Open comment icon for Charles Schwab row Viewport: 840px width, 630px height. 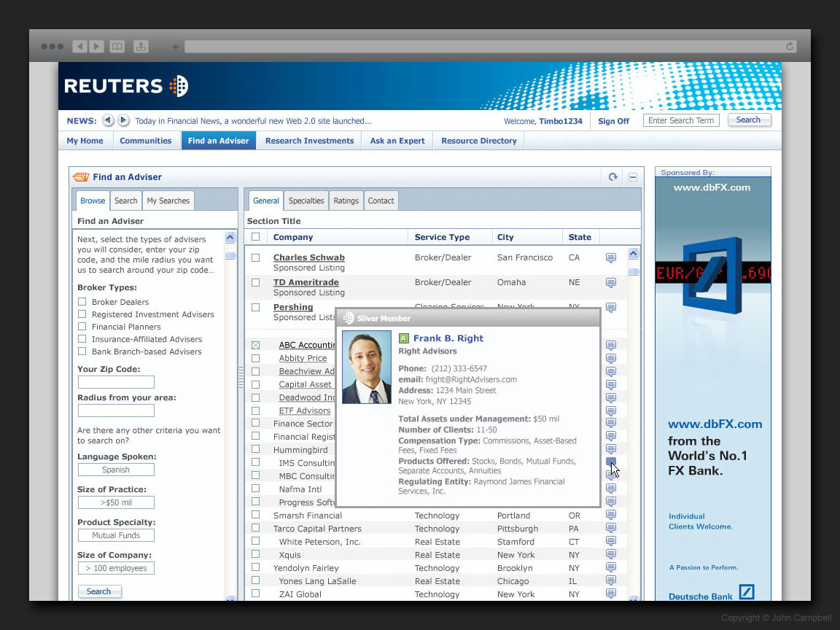[611, 257]
